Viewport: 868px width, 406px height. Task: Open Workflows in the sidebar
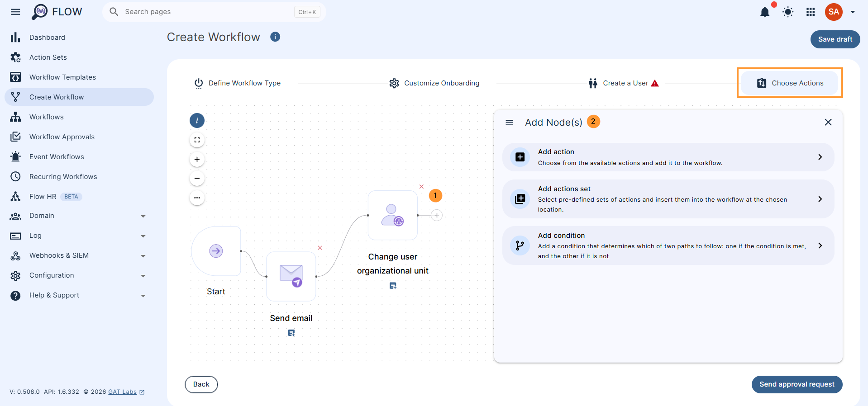coord(79,117)
